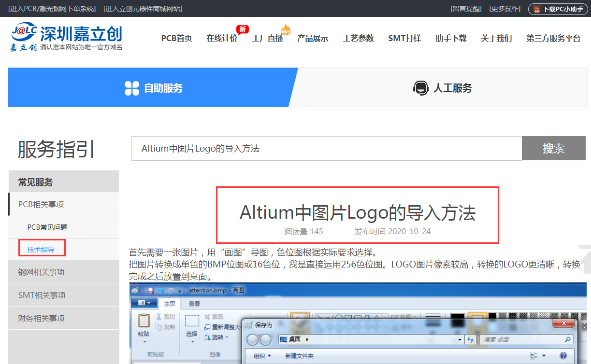Click the Save icon in the Paint screenshot
The height and width of the screenshot is (364, 591).
point(151,290)
